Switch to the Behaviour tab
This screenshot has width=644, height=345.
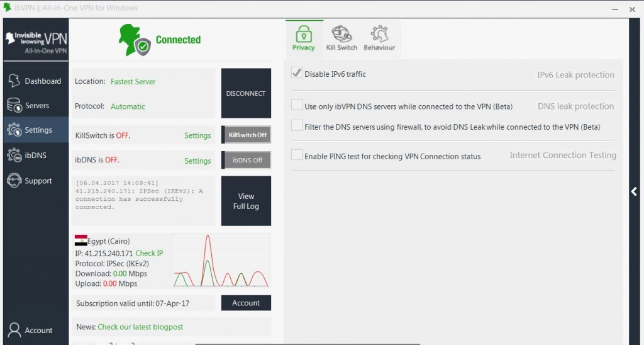pyautogui.click(x=379, y=38)
